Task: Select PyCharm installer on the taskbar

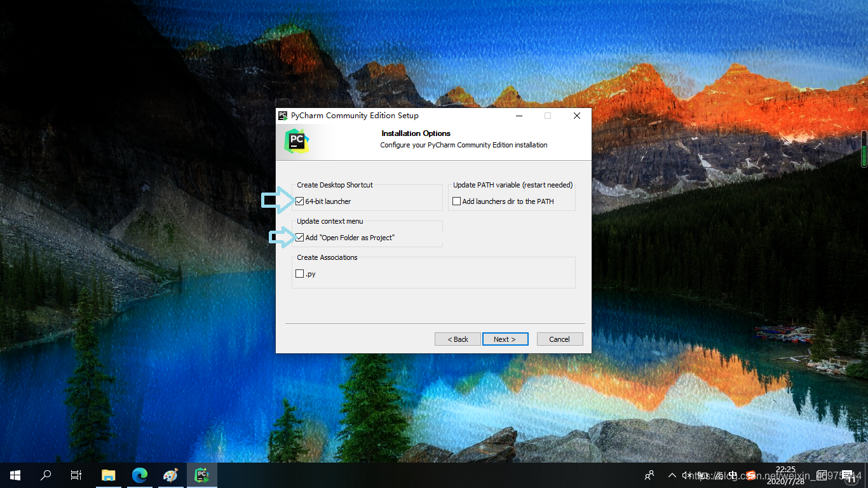Action: coord(202,475)
